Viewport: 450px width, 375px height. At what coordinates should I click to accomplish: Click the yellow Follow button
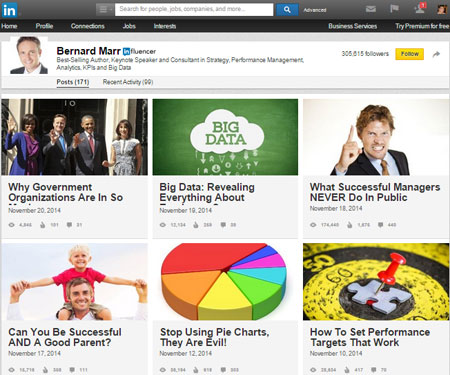(x=409, y=54)
